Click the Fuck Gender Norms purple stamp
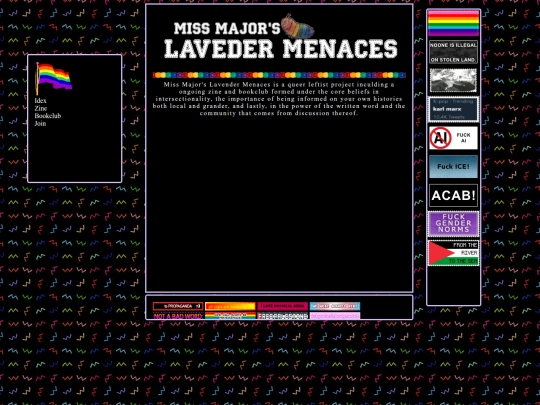This screenshot has height=405, width=540. point(453,224)
